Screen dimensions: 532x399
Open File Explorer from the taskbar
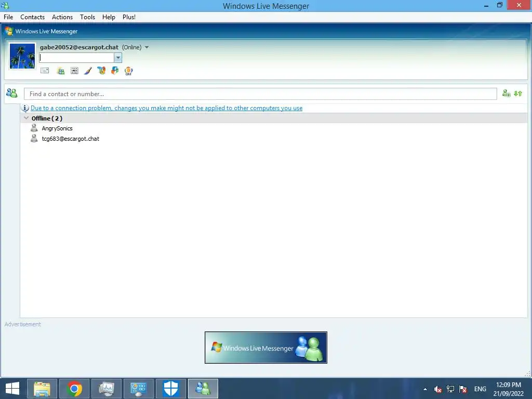(42, 389)
